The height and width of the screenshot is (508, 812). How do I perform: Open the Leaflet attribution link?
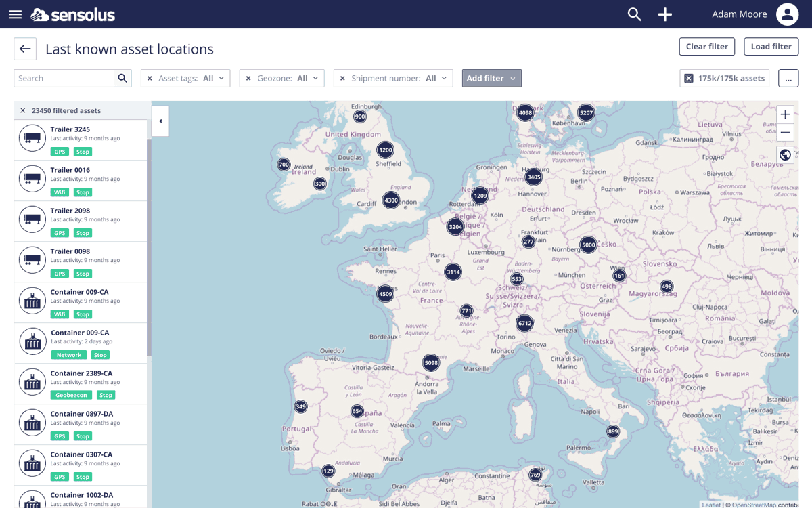tap(711, 505)
